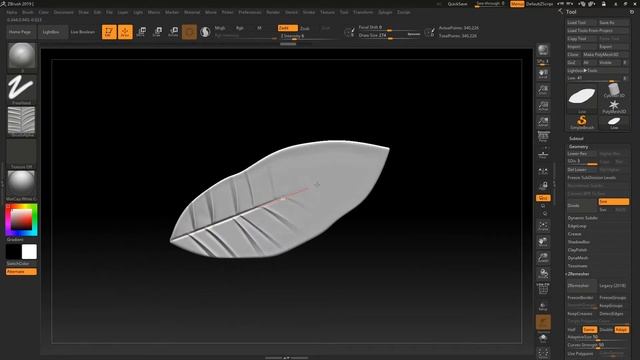Expand the Crease section
640x360 pixels.
574,234
